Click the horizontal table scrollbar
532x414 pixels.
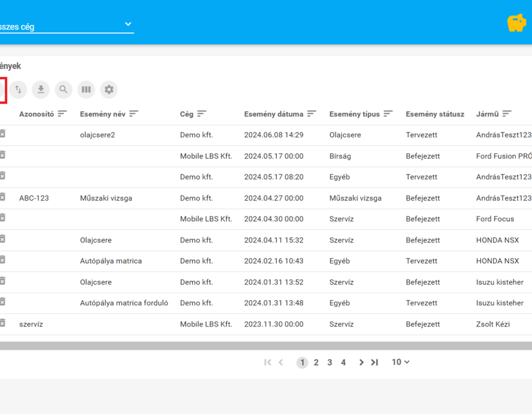click(x=266, y=346)
